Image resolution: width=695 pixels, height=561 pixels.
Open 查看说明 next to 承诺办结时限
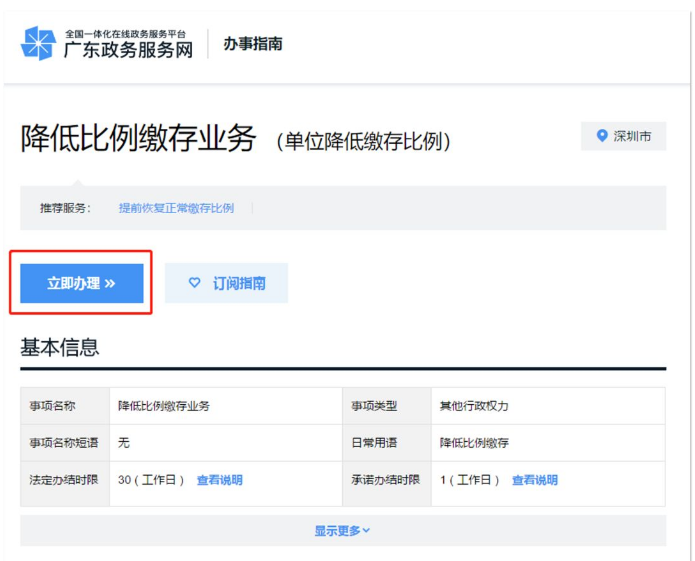535,480
